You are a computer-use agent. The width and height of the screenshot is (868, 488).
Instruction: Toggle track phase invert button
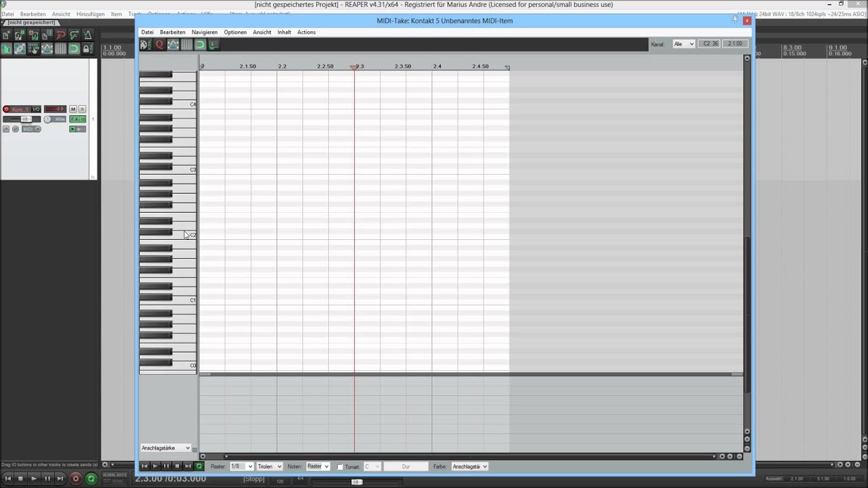coord(16,129)
